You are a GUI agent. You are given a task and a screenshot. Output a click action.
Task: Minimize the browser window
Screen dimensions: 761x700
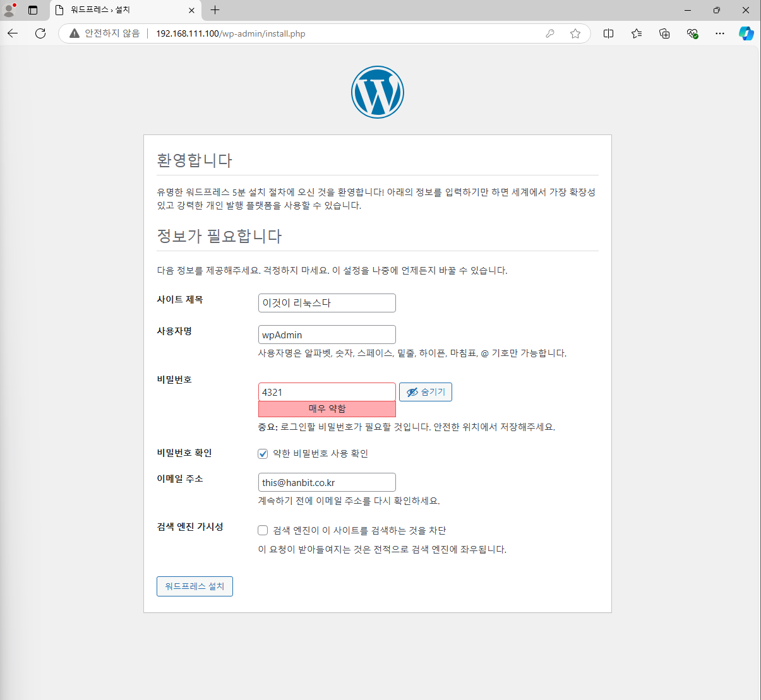[688, 10]
